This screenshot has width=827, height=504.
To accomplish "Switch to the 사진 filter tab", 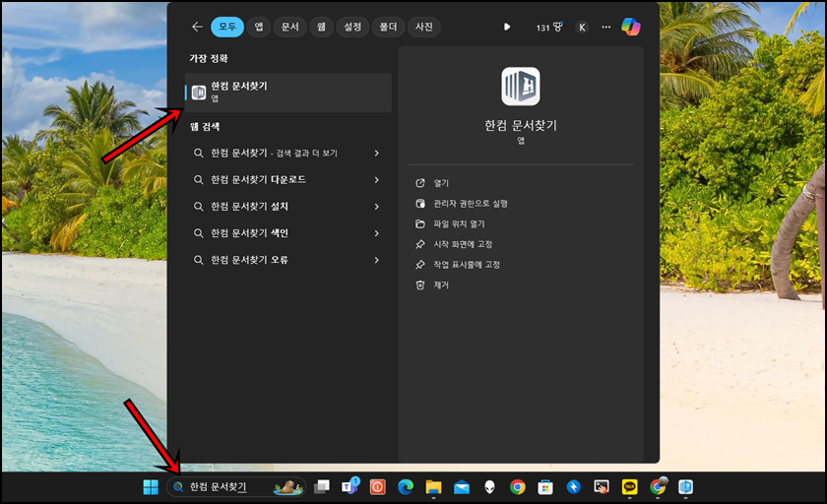I will click(x=424, y=27).
